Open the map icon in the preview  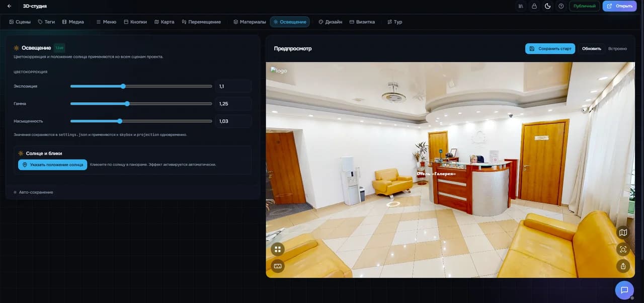tap(623, 233)
